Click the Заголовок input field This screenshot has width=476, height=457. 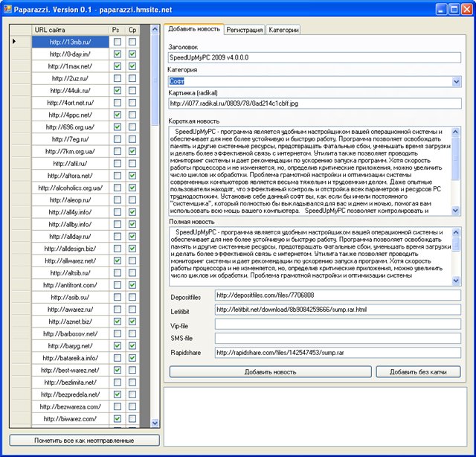click(315, 57)
